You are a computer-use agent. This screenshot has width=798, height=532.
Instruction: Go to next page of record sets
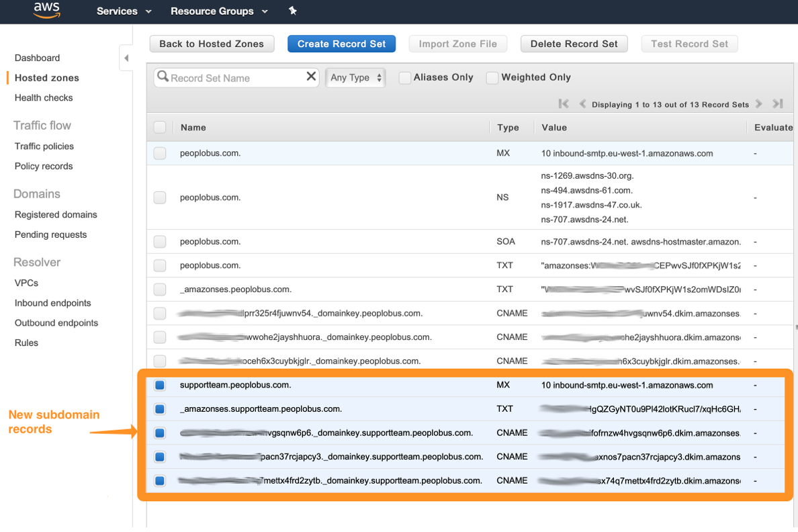pos(759,104)
